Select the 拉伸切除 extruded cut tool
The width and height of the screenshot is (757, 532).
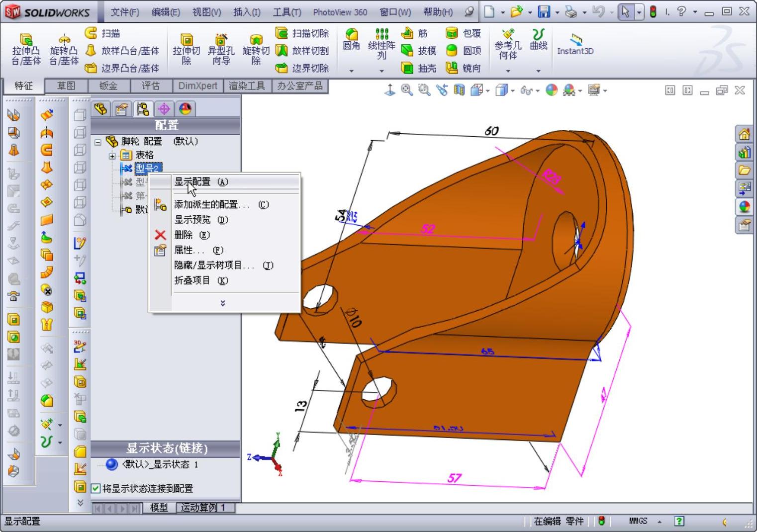coord(186,50)
